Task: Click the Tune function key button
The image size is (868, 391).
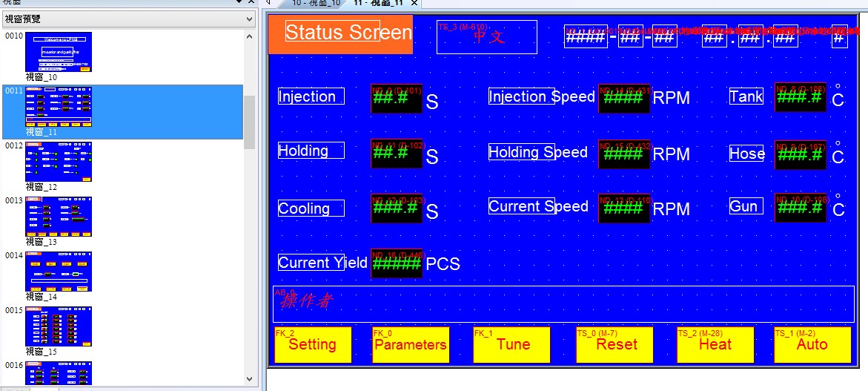Action: (x=511, y=345)
